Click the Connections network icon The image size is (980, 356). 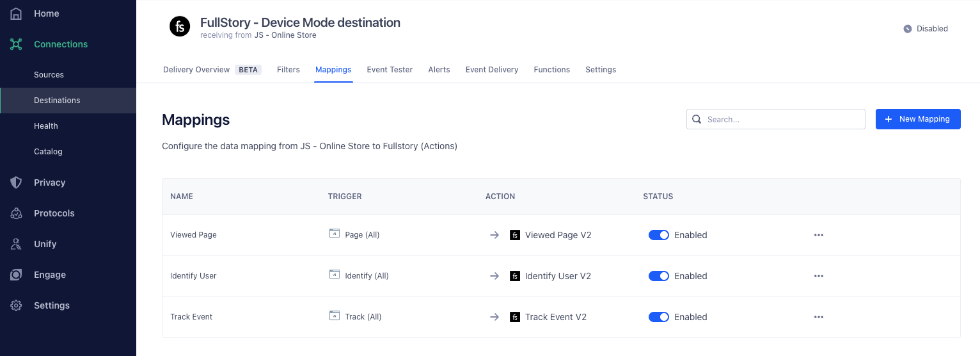16,44
